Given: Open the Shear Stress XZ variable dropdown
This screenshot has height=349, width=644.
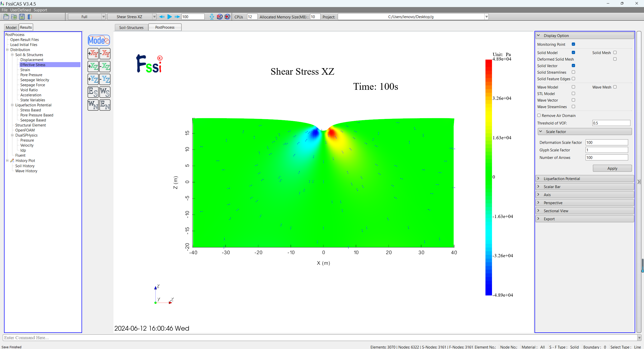Looking at the screenshot, I should tap(132, 17).
